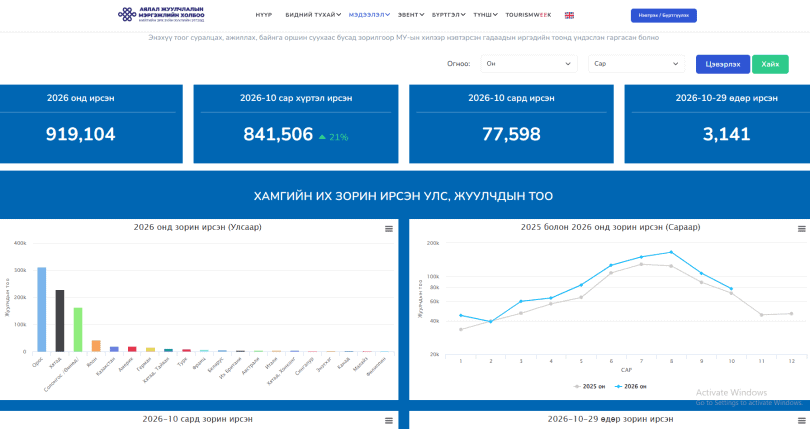Click the Нэвтрэх / Бүртгүүлэх login button

pos(663,16)
